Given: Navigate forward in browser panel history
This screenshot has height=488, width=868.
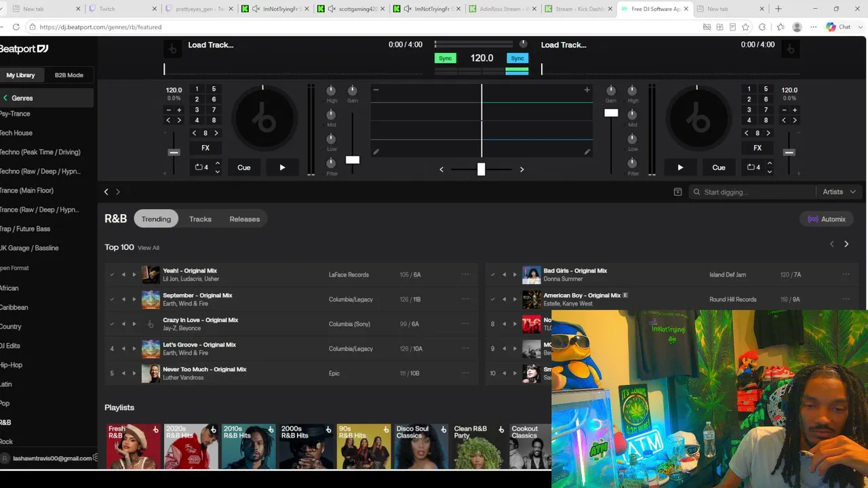Looking at the screenshot, I should click(118, 192).
